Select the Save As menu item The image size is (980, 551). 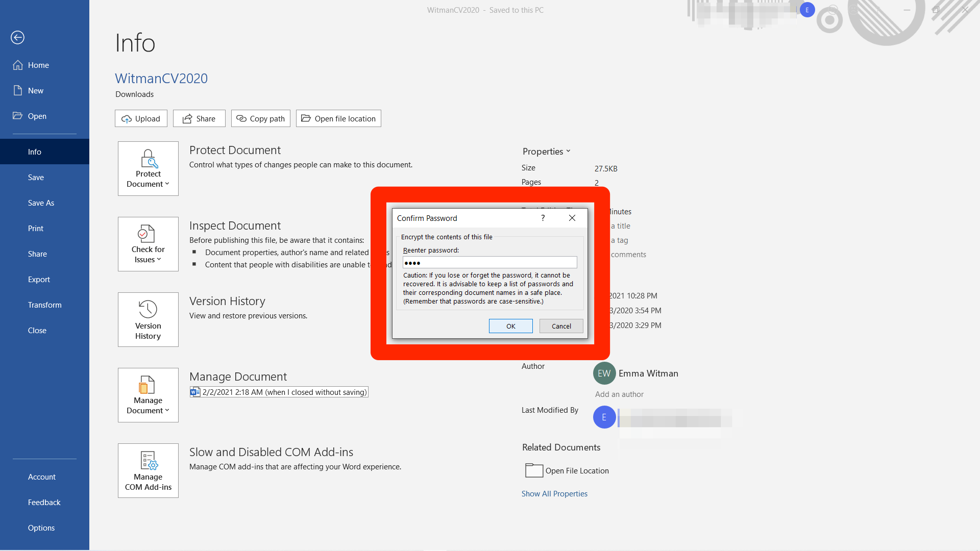point(40,203)
